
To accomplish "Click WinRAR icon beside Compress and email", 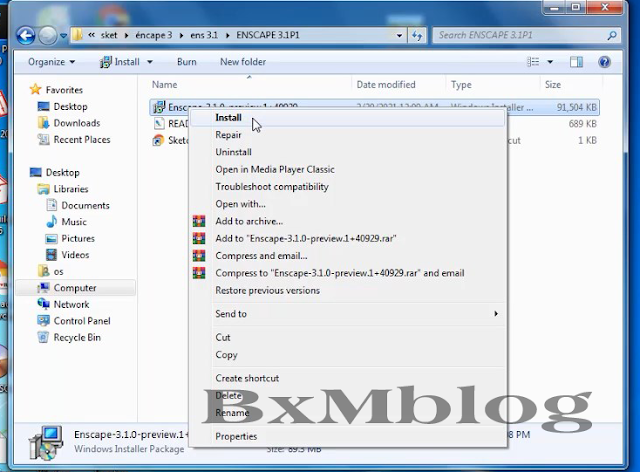I will coord(199,256).
